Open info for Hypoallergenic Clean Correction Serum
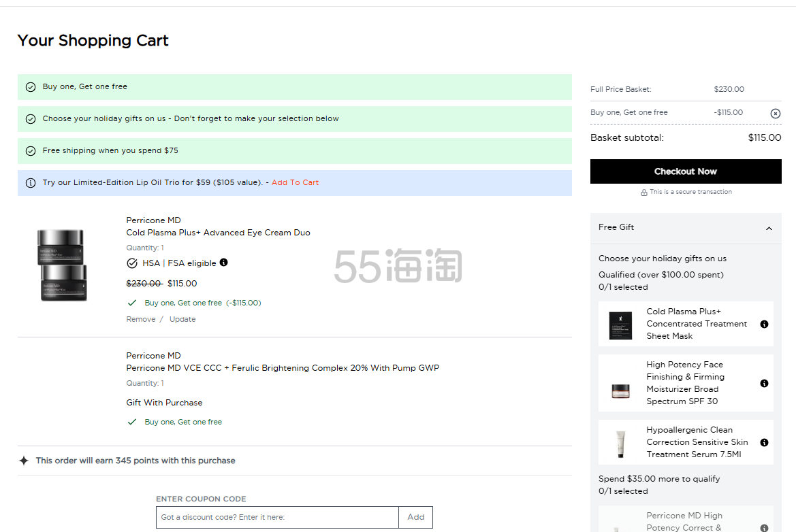Screen dimensions: 796x532 [764, 442]
